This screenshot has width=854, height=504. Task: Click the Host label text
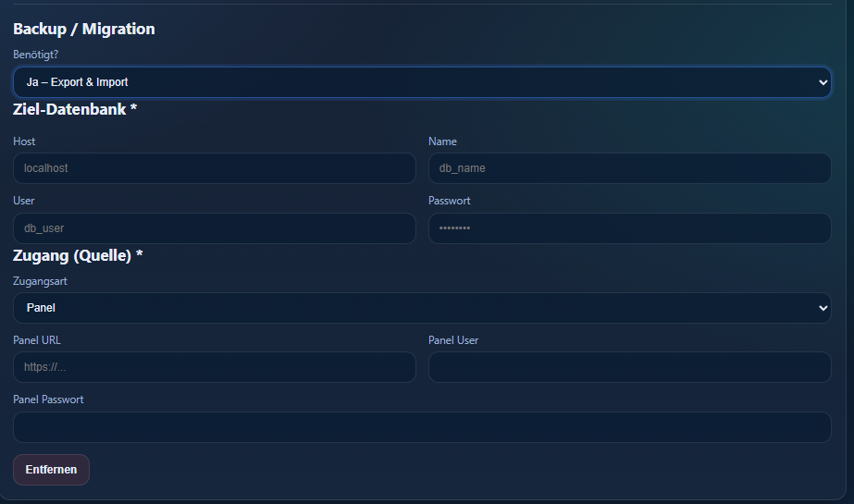point(24,141)
